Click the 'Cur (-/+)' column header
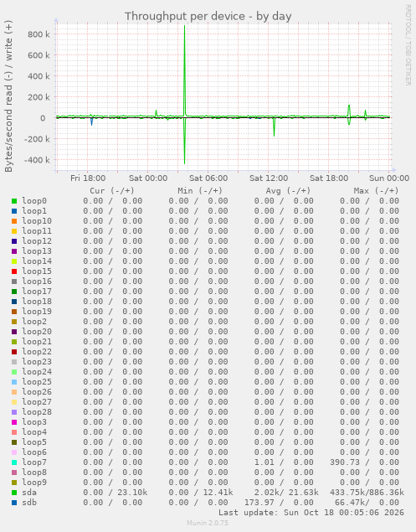 click(x=112, y=191)
